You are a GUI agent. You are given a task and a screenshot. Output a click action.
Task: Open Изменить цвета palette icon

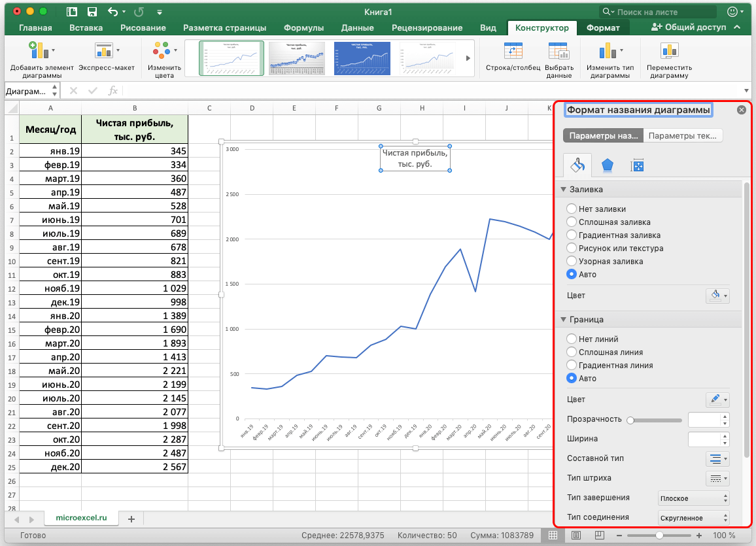coord(162,50)
